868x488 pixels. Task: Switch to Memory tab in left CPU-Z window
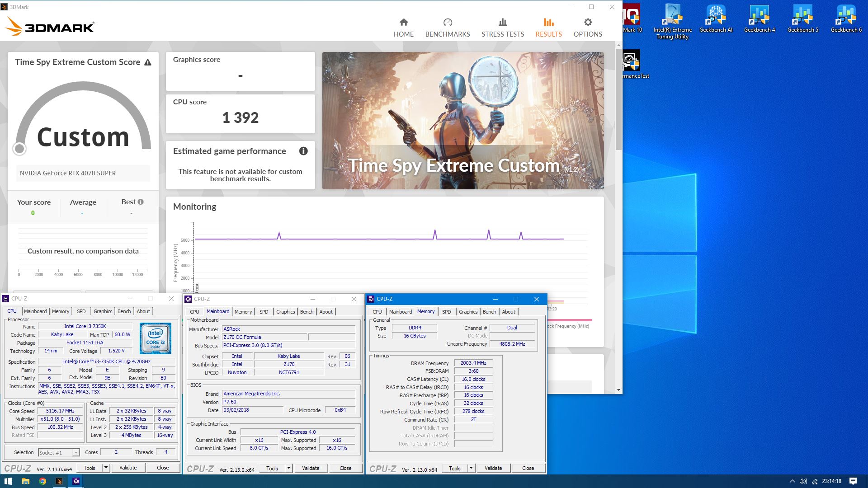tap(61, 311)
